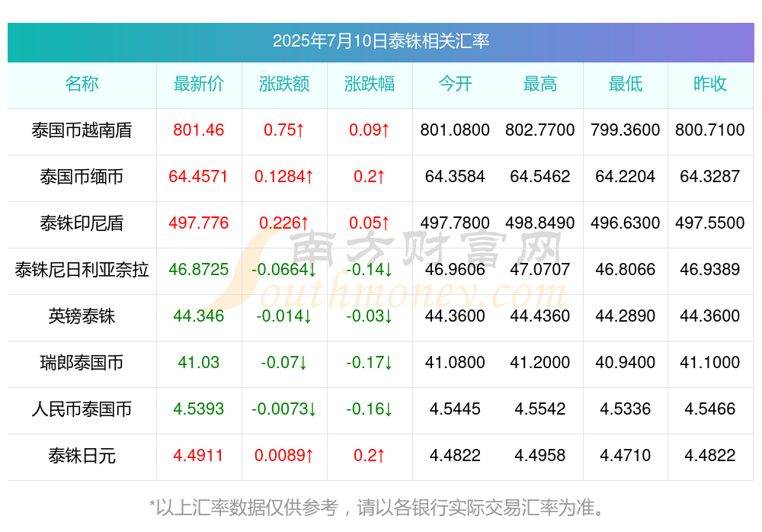Select the 泰铢日元 row name
This screenshot has height=532, width=762.
(x=82, y=456)
